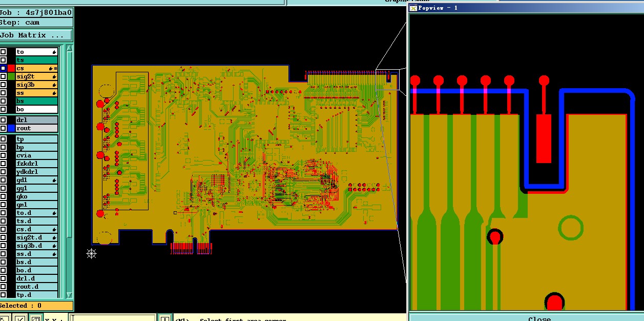
Task: Click the ss layer edit-hand icon
Action: tap(53, 93)
